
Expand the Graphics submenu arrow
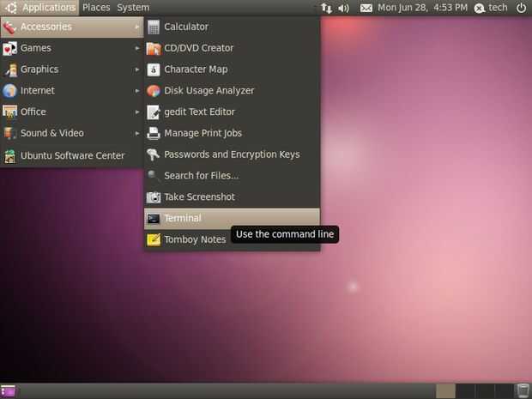tap(137, 70)
